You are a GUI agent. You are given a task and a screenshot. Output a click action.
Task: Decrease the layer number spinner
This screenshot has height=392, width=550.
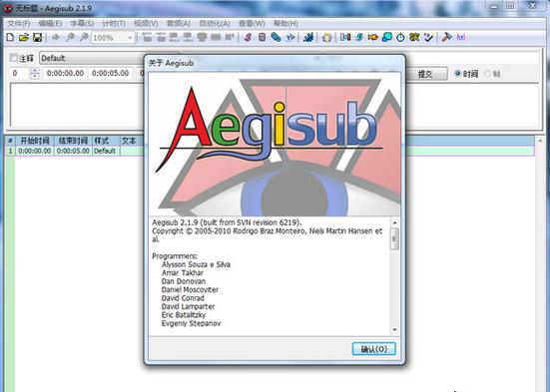coord(34,76)
